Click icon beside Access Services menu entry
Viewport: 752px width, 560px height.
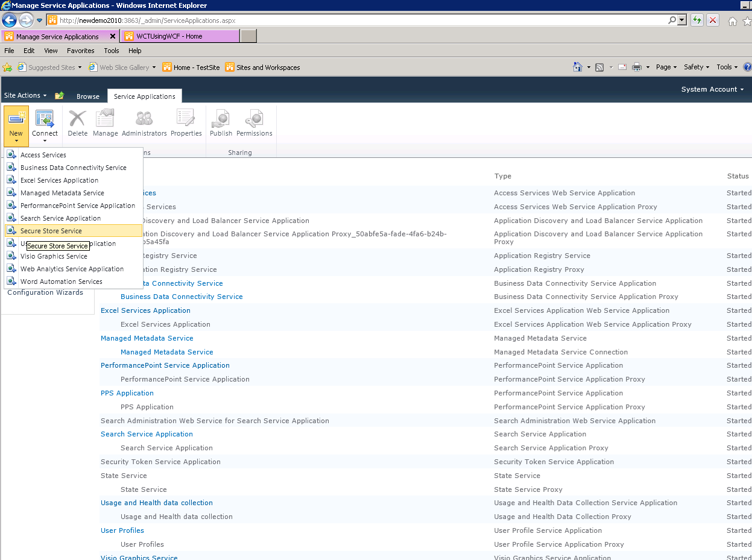coord(11,154)
